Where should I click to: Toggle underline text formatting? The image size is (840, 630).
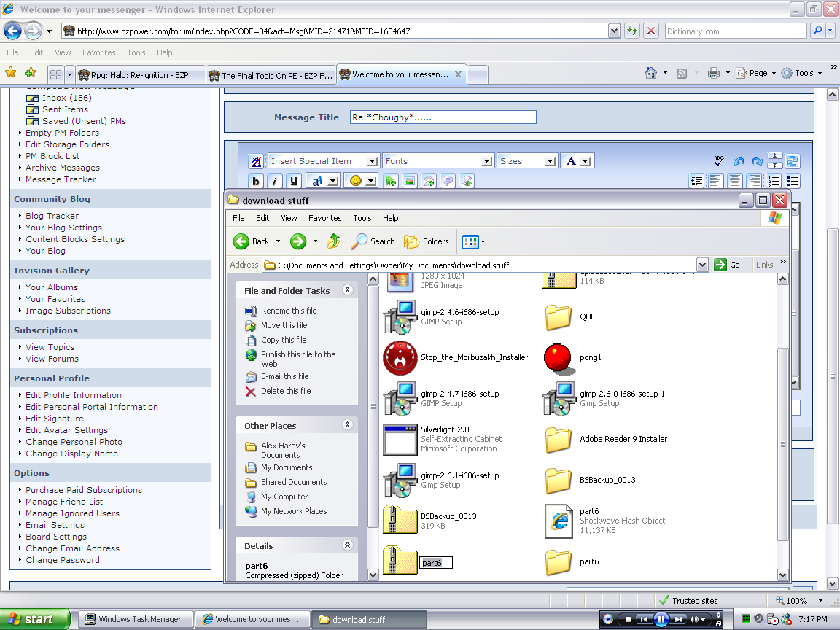tap(294, 181)
